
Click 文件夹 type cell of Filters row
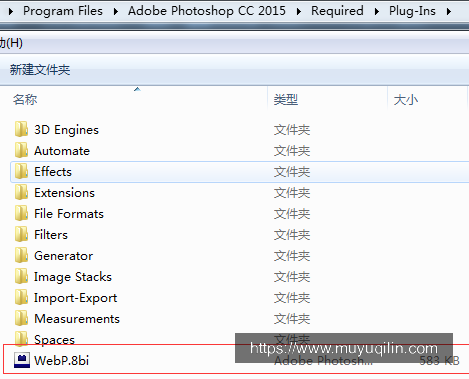point(292,235)
